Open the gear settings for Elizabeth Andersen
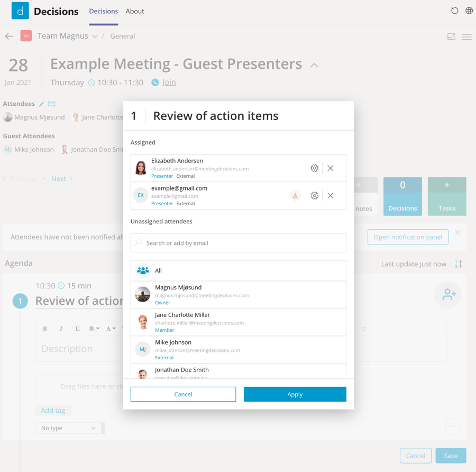Image resolution: width=476 pixels, height=472 pixels. (315, 168)
